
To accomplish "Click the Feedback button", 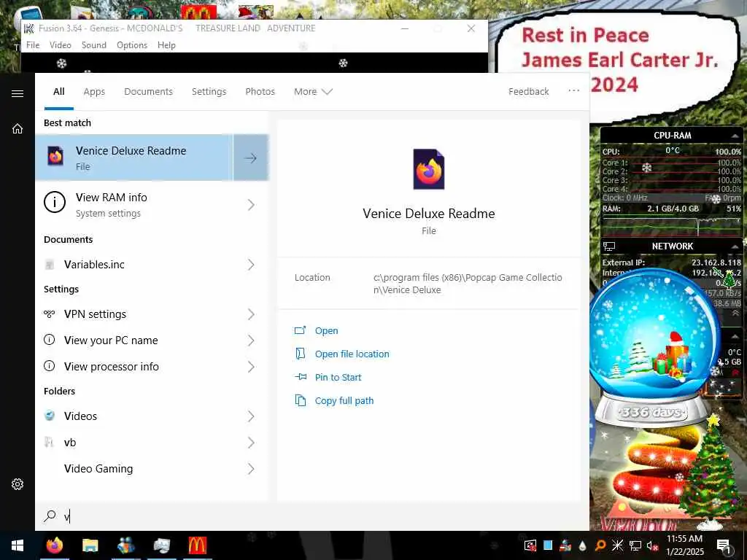I will coord(528,91).
